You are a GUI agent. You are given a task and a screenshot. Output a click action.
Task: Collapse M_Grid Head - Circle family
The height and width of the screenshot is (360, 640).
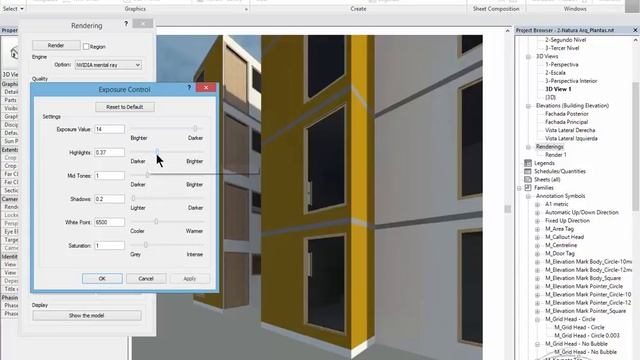[x=538, y=319]
